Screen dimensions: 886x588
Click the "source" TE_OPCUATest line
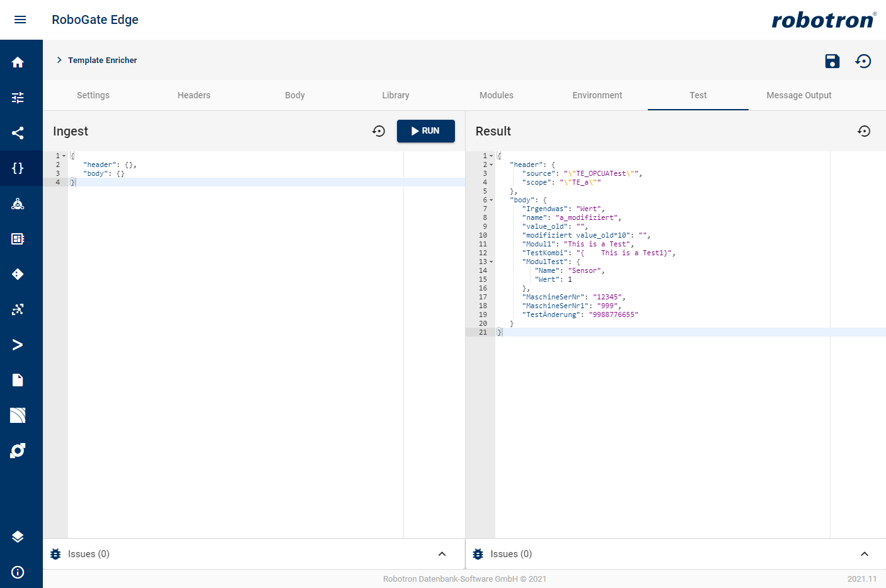(582, 173)
